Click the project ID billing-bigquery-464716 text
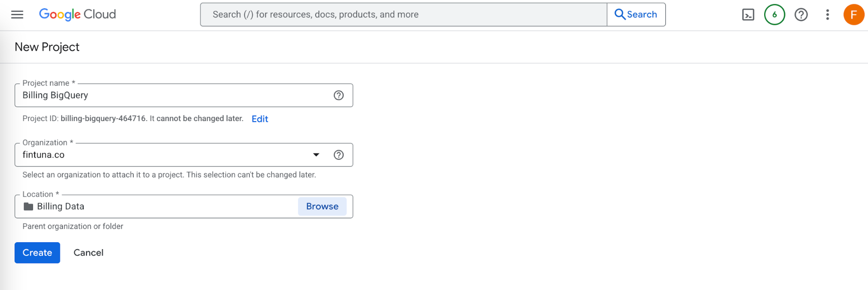The width and height of the screenshot is (868, 290). pos(103,119)
